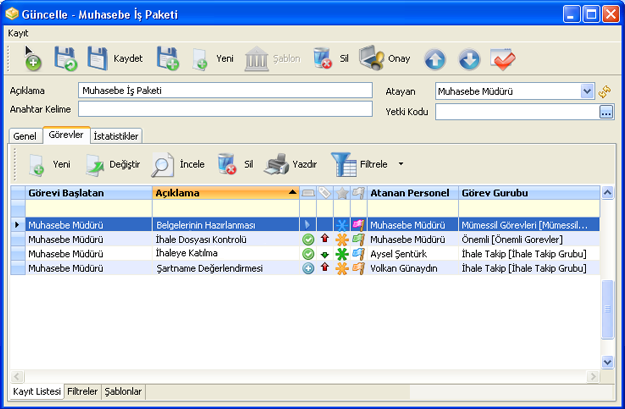Click the blue down arrow icon
625x409 pixels.
tap(469, 59)
